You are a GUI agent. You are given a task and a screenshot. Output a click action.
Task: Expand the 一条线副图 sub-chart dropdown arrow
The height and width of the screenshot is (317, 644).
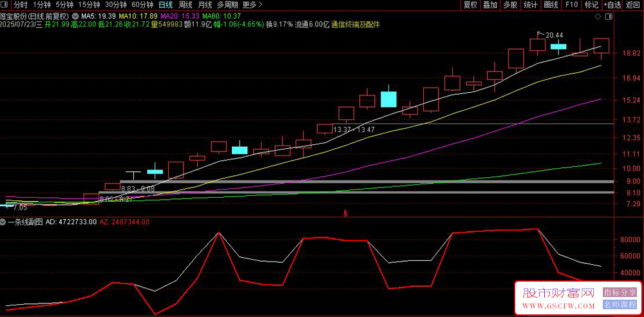3,222
